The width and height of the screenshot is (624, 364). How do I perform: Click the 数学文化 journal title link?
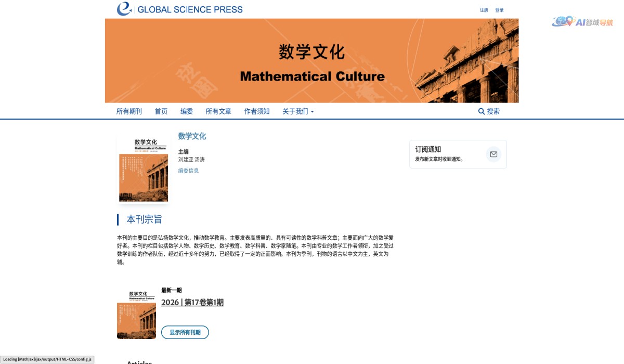pos(191,136)
